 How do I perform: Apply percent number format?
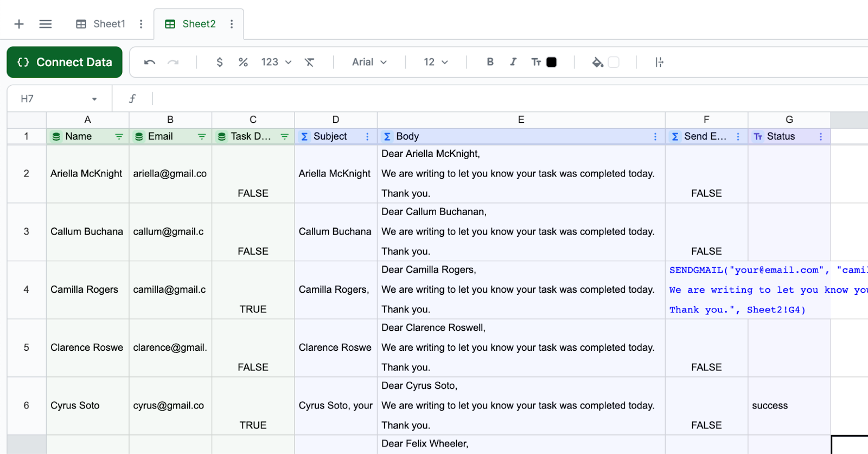pos(243,62)
